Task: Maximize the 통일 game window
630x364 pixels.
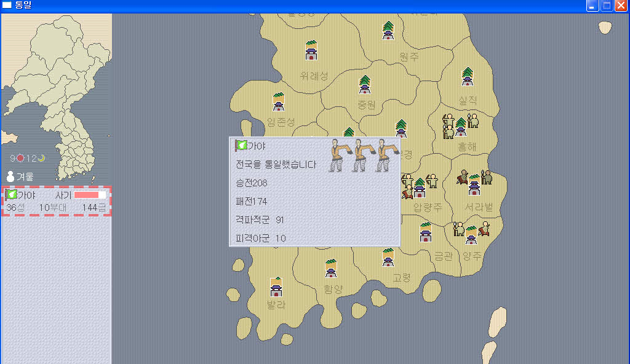Action: point(607,6)
